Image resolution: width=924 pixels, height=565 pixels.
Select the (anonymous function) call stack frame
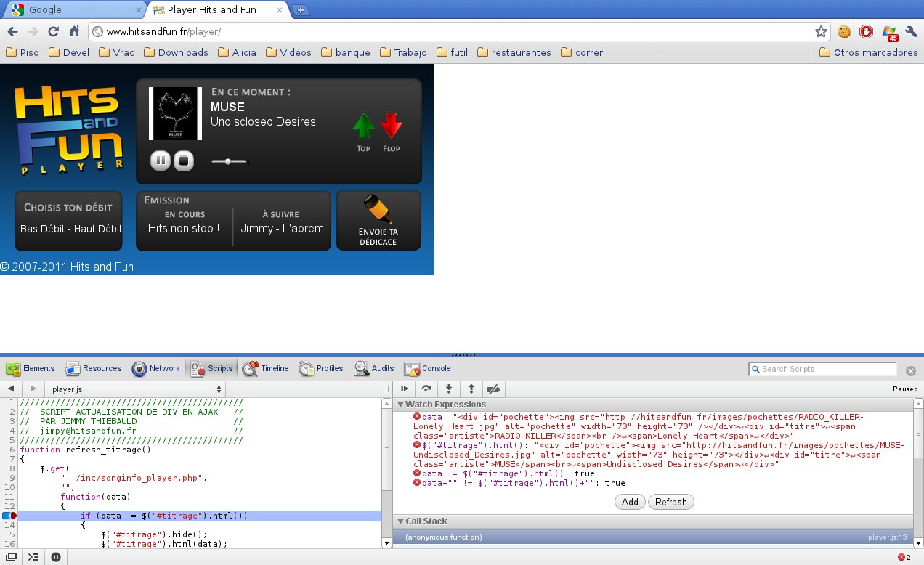pyautogui.click(x=653, y=537)
